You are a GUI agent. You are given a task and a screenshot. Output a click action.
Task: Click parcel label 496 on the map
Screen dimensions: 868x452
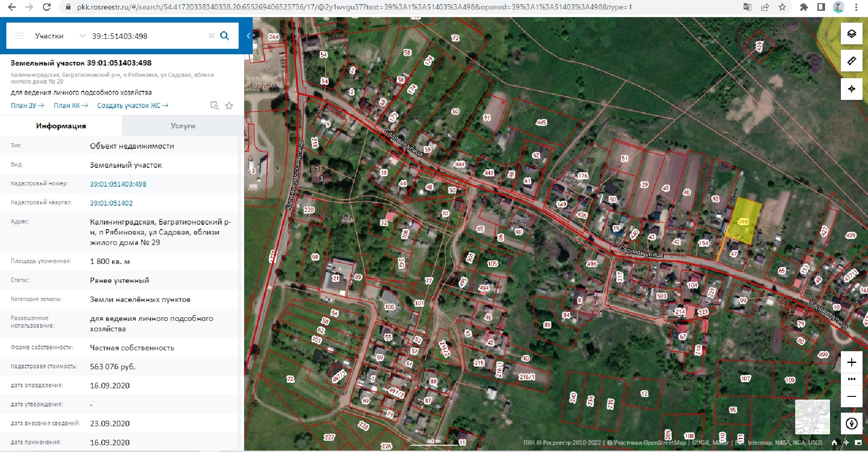[592, 264]
